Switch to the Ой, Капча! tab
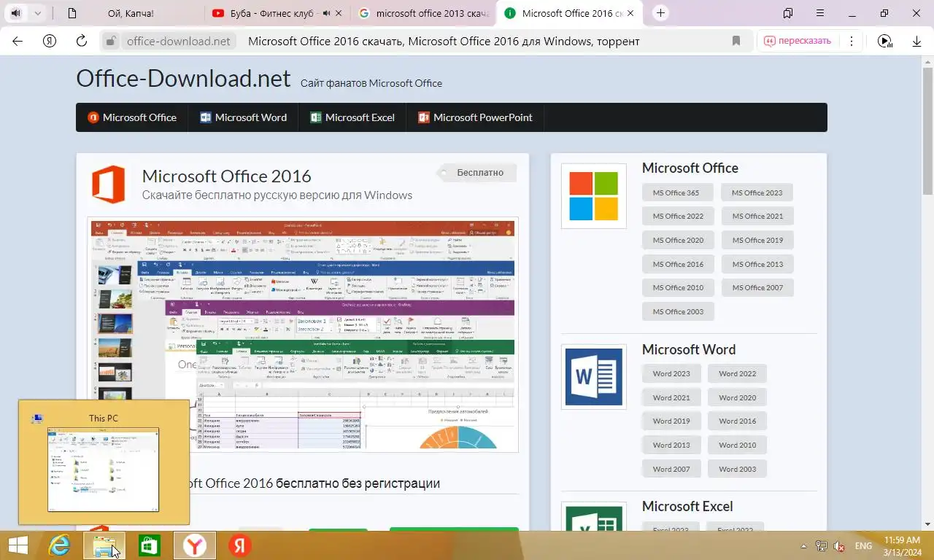The width and height of the screenshot is (934, 560). pyautogui.click(x=130, y=13)
